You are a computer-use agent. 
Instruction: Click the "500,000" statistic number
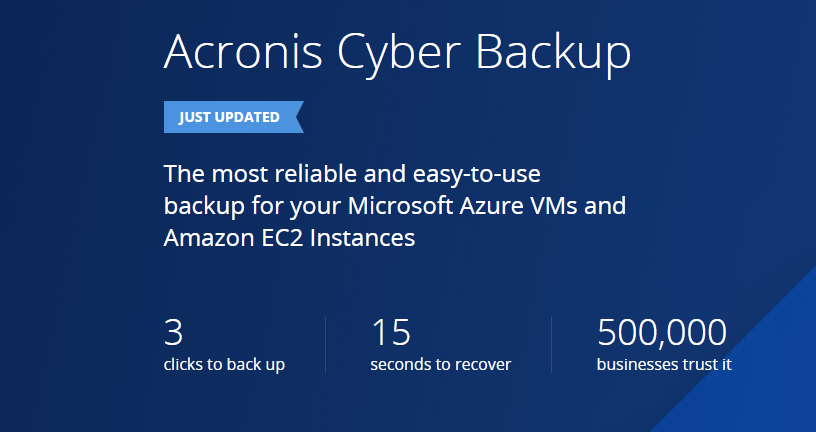[661, 333]
